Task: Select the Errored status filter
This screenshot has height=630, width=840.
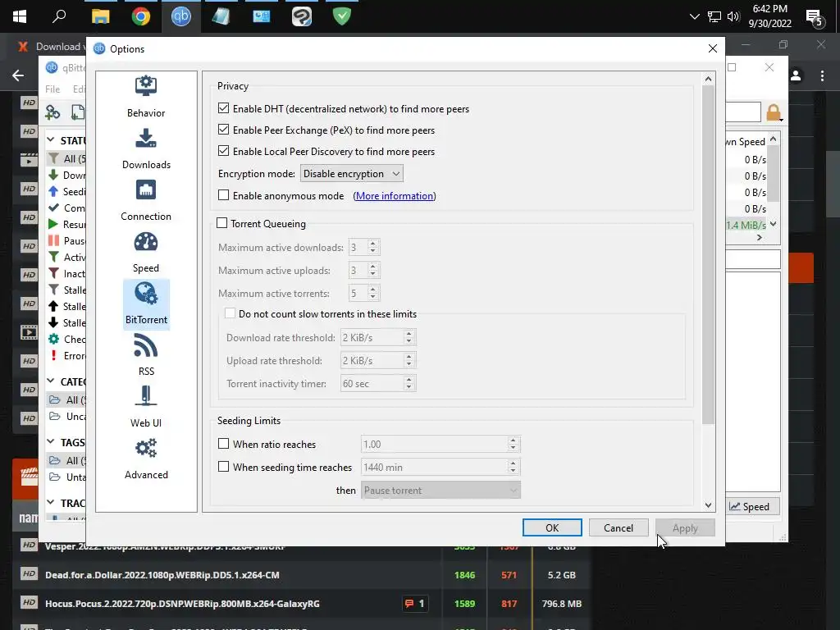Action: [66, 356]
